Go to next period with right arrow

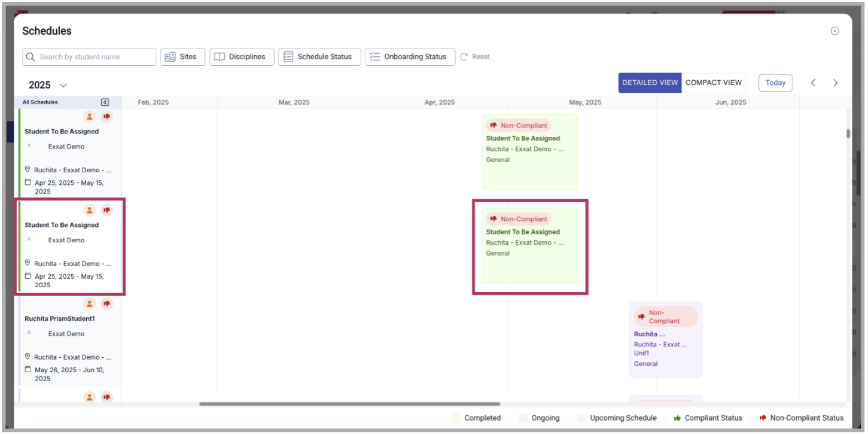(x=835, y=83)
